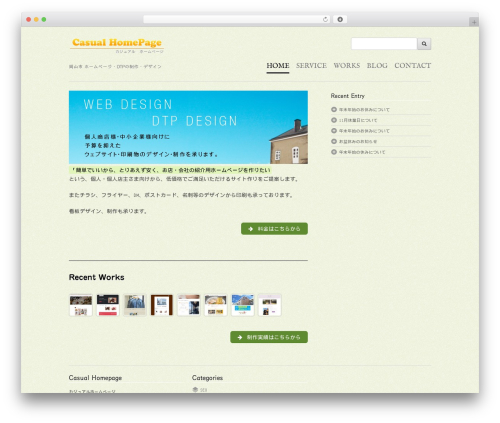
Task: Open a new tab with plus icon
Action: click(474, 22)
